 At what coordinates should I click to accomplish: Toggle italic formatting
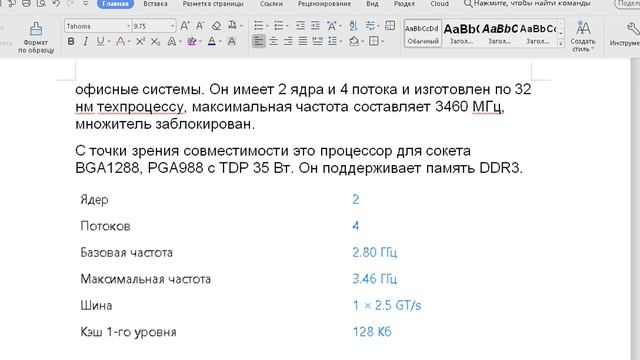pos(85,41)
